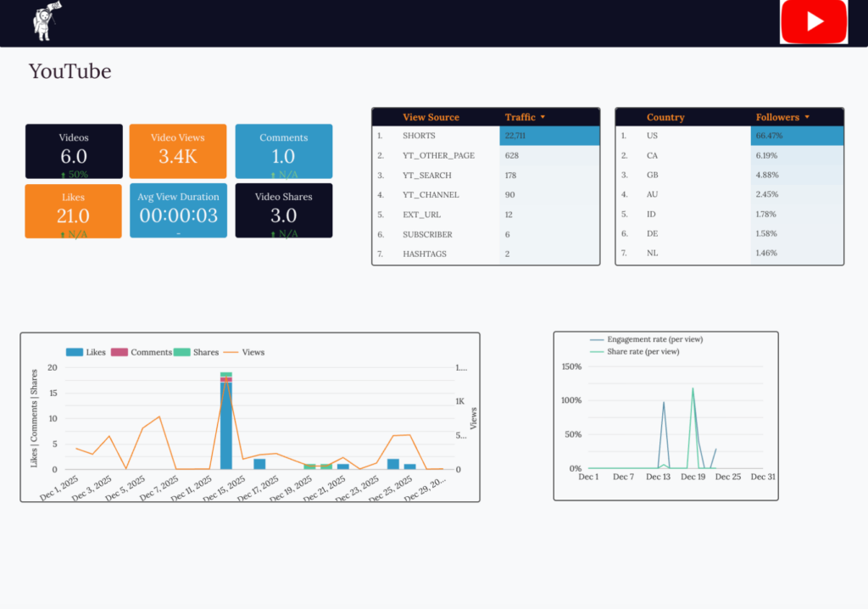Click the Country column header
The image size is (868, 609).
coord(665,117)
